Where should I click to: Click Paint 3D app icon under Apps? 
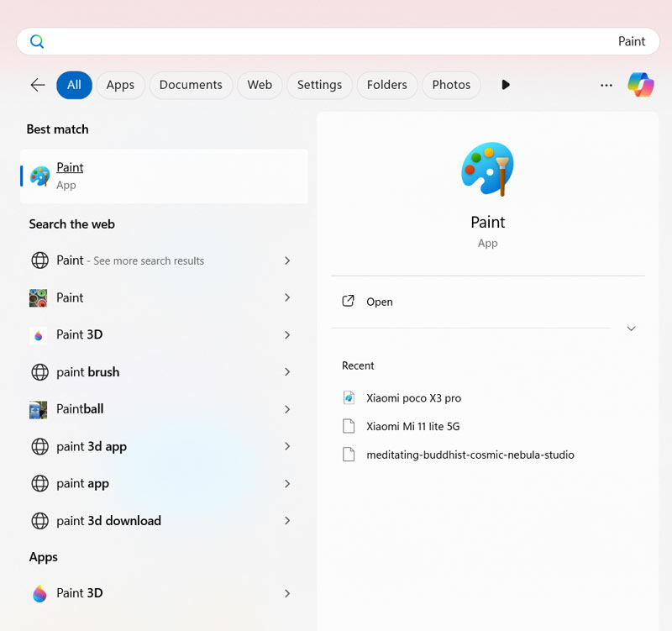[x=39, y=594]
